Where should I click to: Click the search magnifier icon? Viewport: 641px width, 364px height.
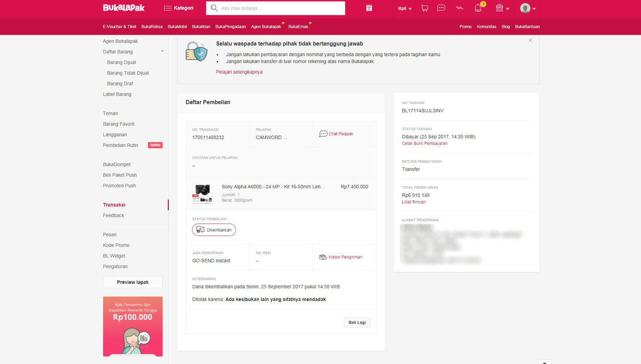(214, 8)
